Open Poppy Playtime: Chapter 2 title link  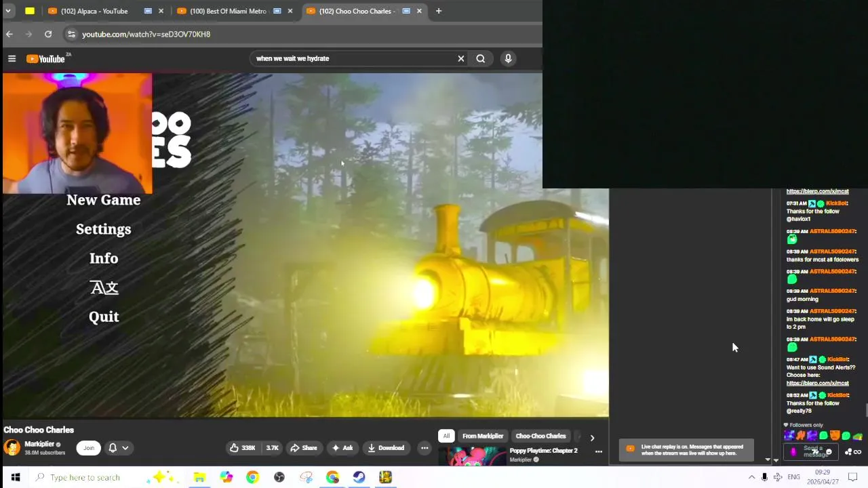click(x=544, y=451)
